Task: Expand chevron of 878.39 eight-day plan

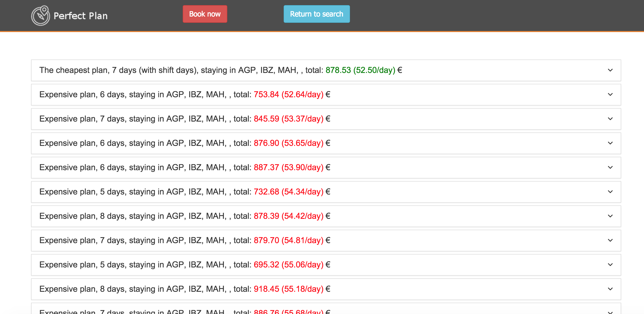Action: 610,216
